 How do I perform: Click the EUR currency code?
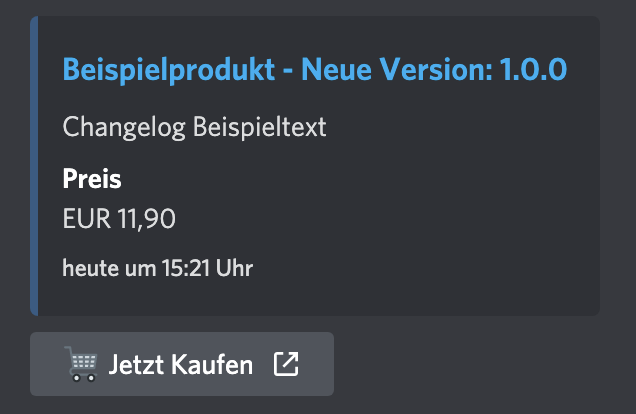click(x=83, y=217)
